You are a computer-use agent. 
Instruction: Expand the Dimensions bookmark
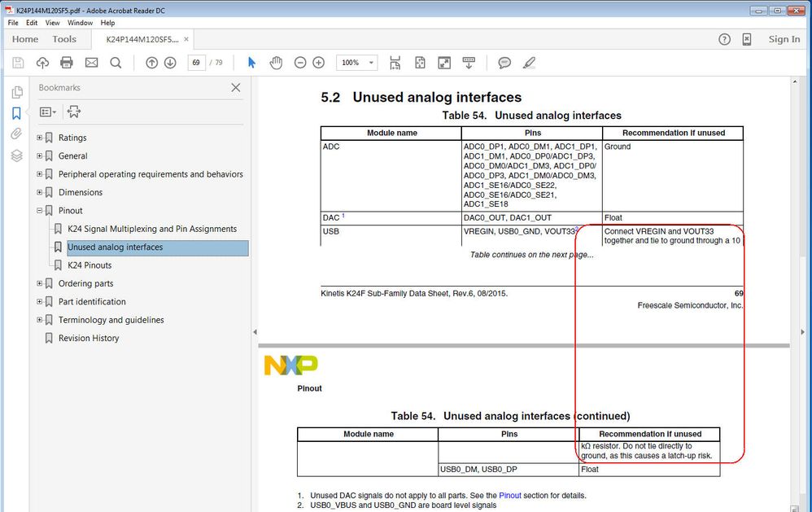click(39, 192)
